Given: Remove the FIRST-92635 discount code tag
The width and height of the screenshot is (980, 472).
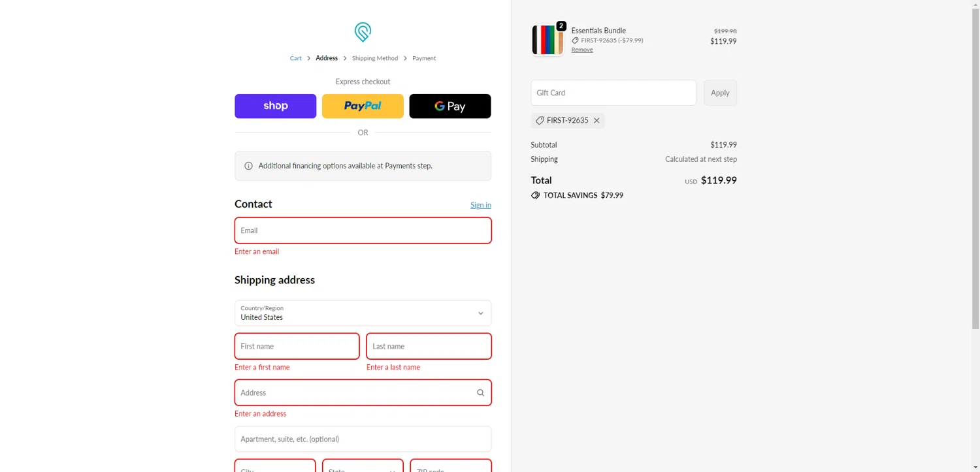Looking at the screenshot, I should [x=596, y=121].
